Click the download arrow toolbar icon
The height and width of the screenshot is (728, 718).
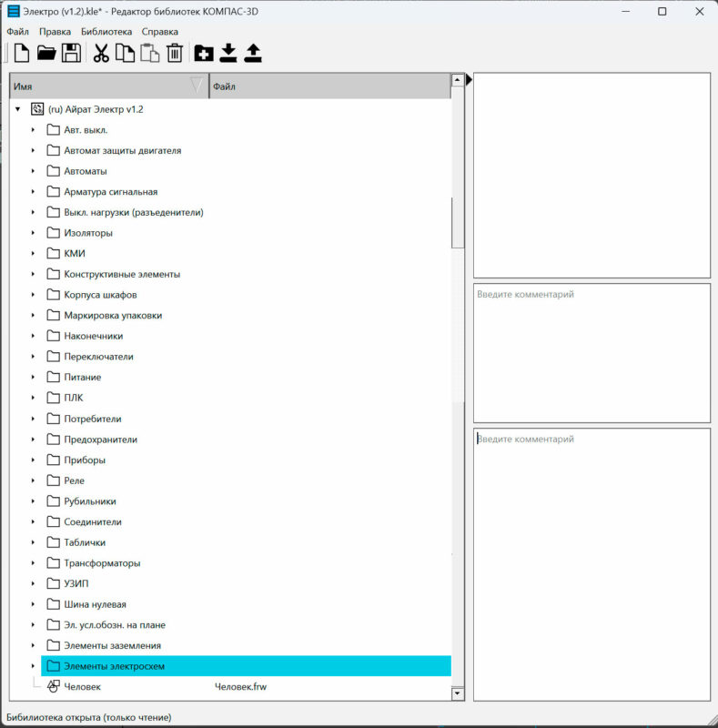point(228,53)
